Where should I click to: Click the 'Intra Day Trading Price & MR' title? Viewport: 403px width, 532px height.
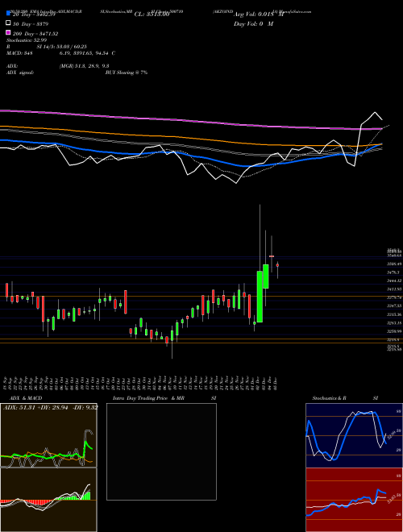[x=148, y=398]
